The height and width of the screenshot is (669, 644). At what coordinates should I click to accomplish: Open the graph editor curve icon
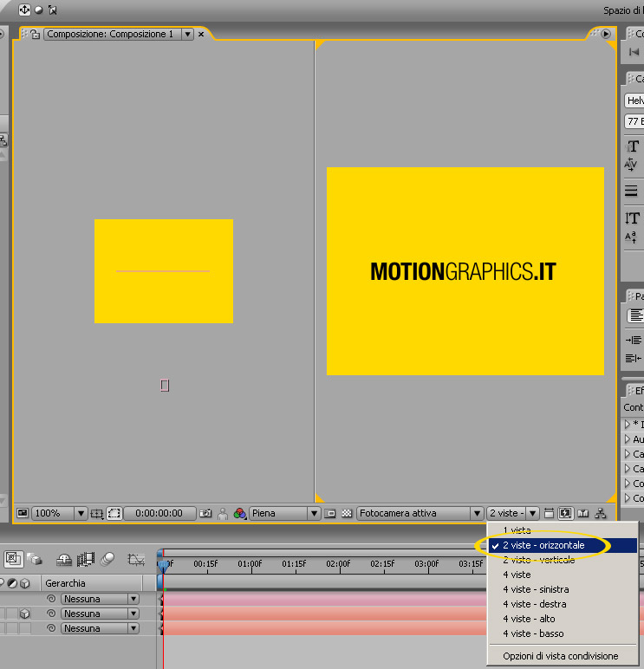tap(136, 559)
